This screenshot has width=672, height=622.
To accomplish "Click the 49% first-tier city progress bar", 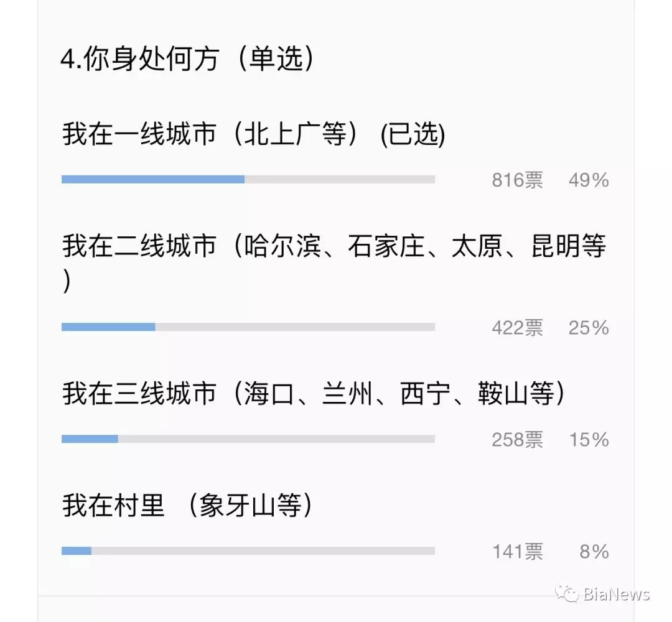I will coord(248,180).
